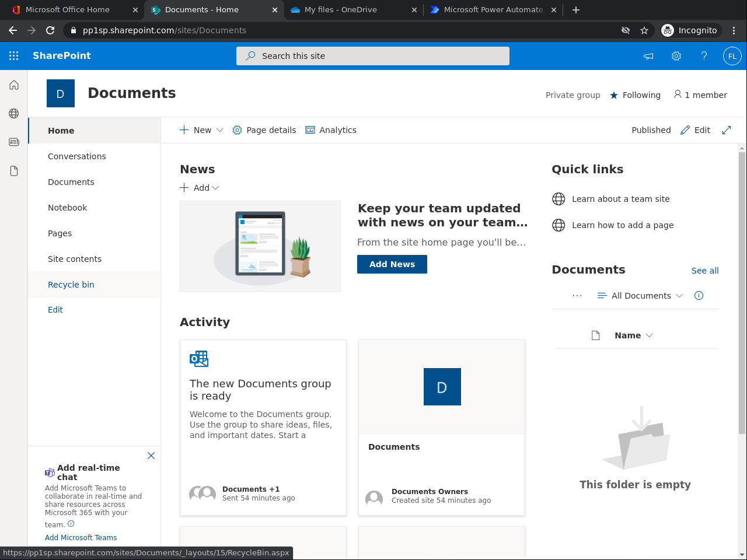
Task: Click the Search this site box
Action: tap(373, 56)
